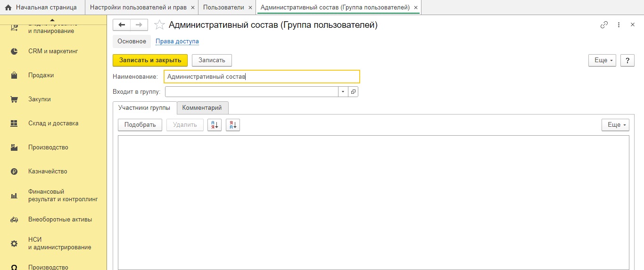Screen dimensions: 644x270
Task: Click the form title Административный состав (Группа пользователей)
Action: tap(273, 25)
